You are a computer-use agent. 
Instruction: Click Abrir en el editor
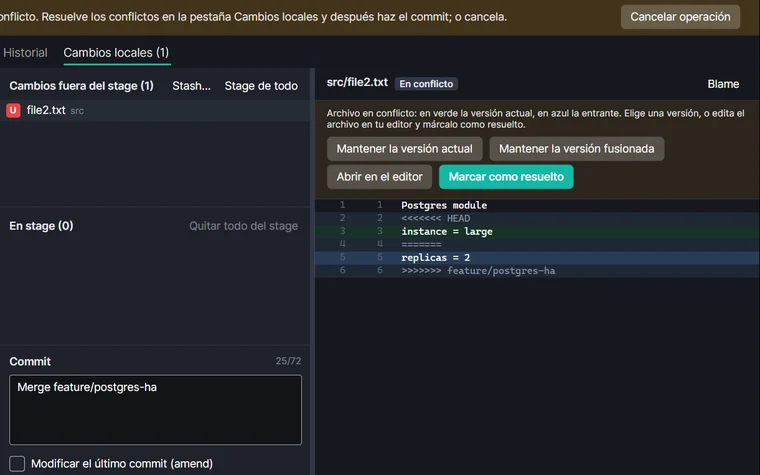(379, 177)
